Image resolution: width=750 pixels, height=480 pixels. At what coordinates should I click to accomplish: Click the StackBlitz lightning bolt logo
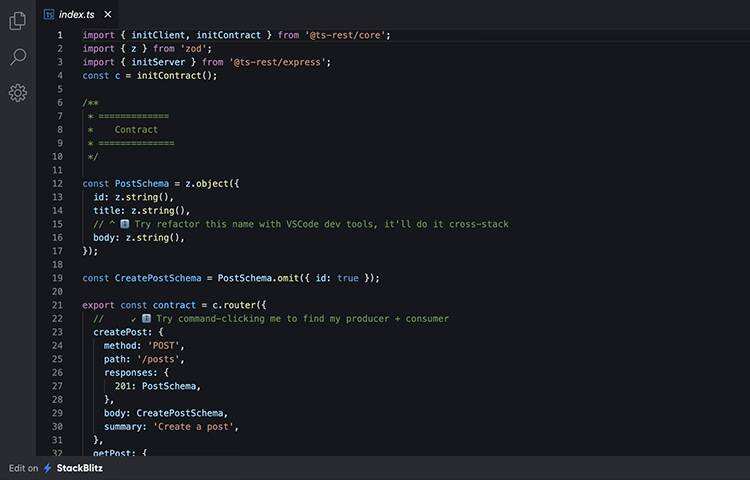click(x=47, y=467)
